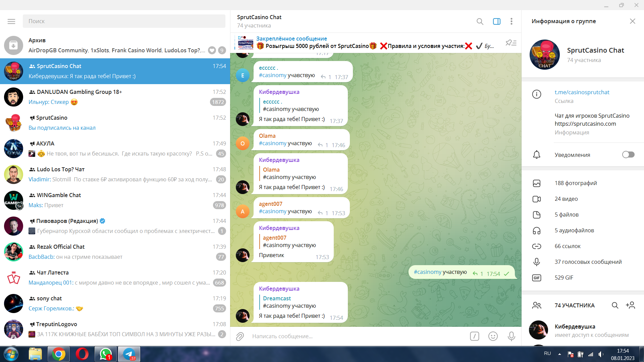This screenshot has width=644, height=362.
Task: Open the hamburger main menu
Action: pyautogui.click(x=11, y=21)
